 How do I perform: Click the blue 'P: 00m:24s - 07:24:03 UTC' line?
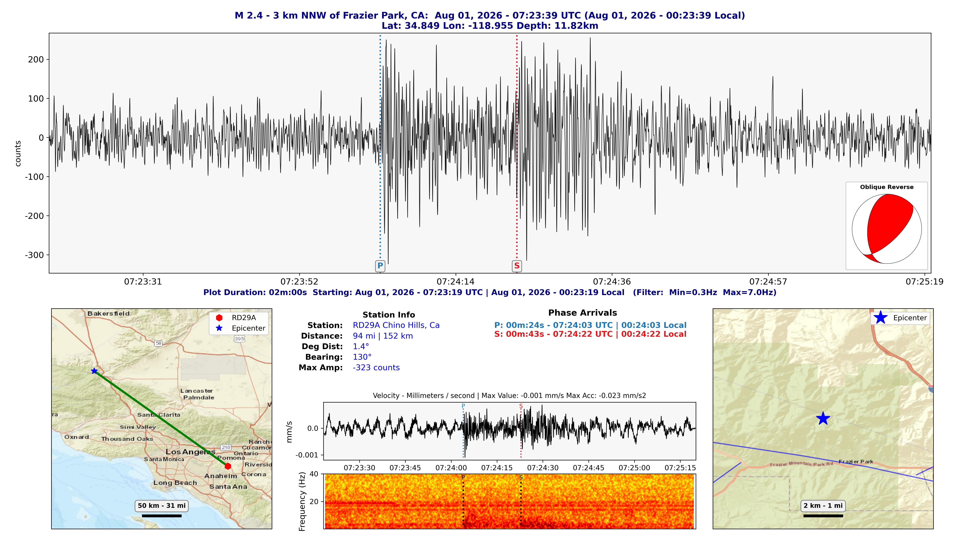coord(590,325)
